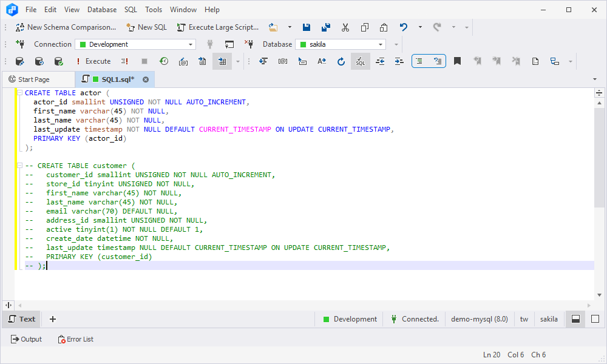Click New Schema Comparison button
This screenshot has width=607, height=364.
(x=66, y=27)
